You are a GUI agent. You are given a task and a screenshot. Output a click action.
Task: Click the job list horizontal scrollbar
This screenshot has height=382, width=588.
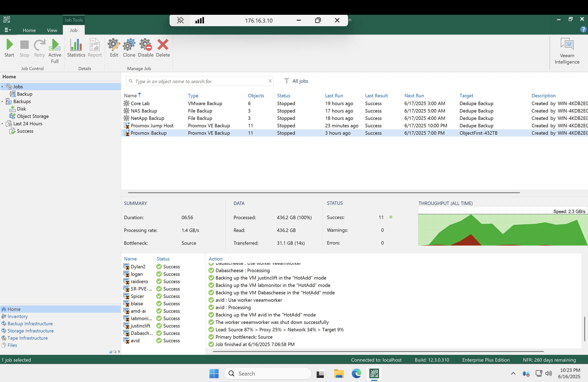pos(324,192)
